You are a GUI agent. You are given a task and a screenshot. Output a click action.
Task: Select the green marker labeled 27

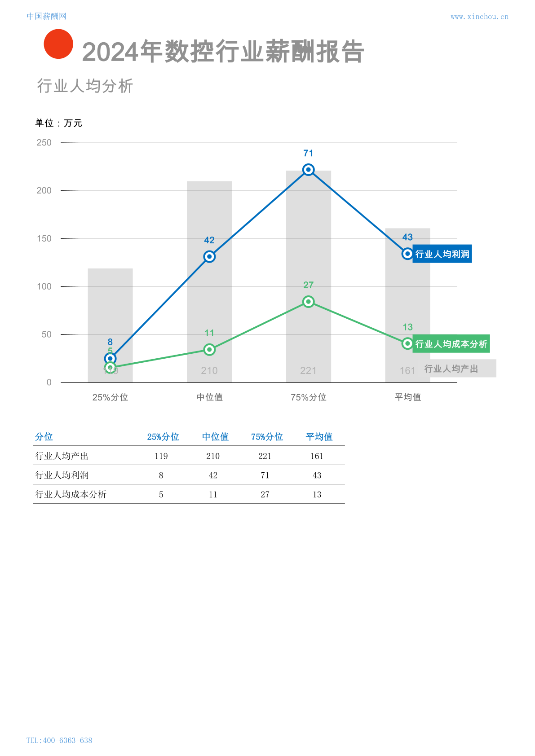coord(308,302)
